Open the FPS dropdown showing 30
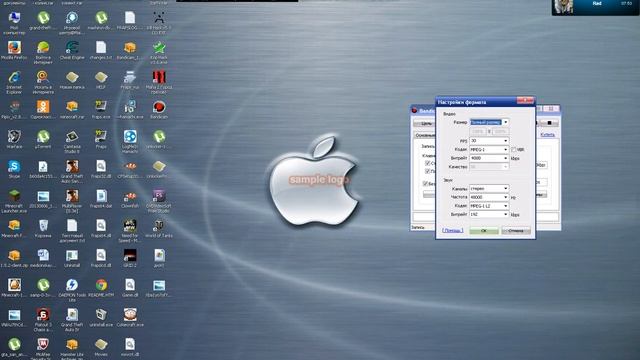Viewport: 640px width, 360px height. 489,141
